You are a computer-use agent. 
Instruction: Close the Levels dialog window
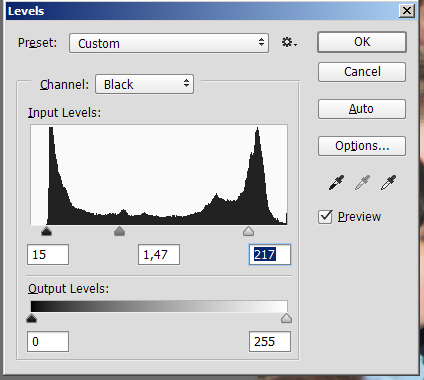407,11
